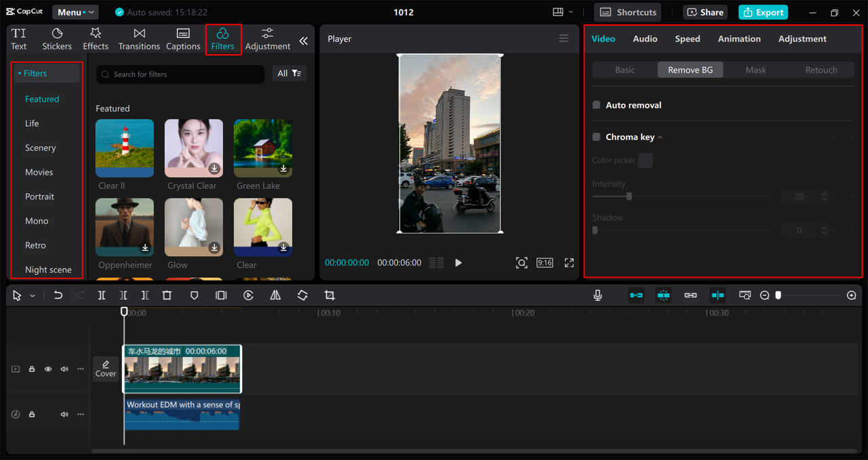Enable the Auto removal checkbox

597,105
